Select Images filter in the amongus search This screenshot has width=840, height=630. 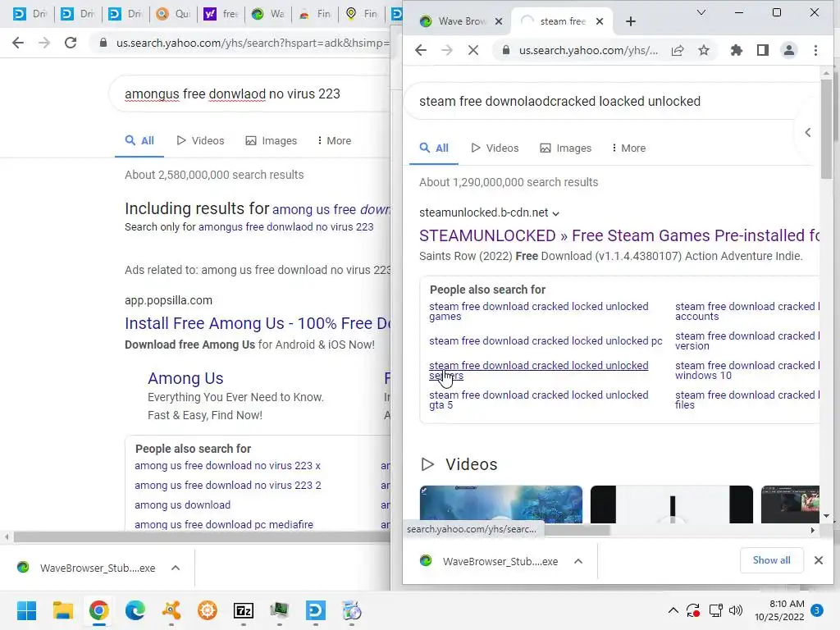(271, 140)
